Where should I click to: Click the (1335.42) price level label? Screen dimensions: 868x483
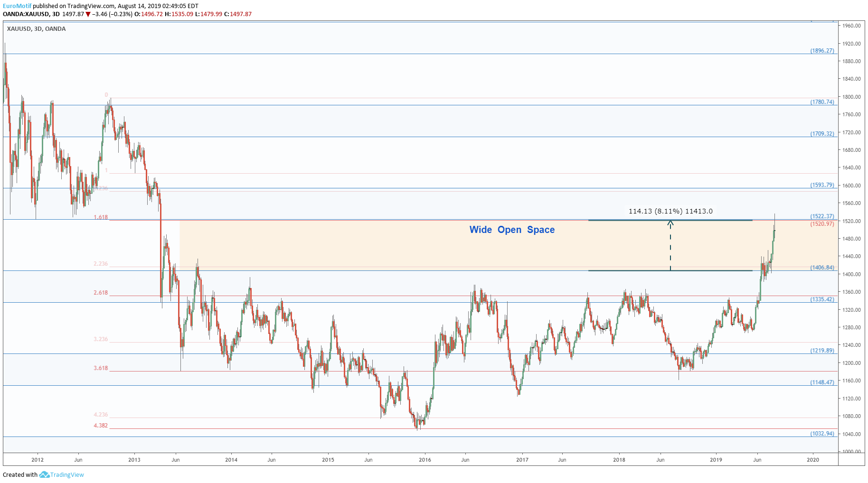(822, 299)
